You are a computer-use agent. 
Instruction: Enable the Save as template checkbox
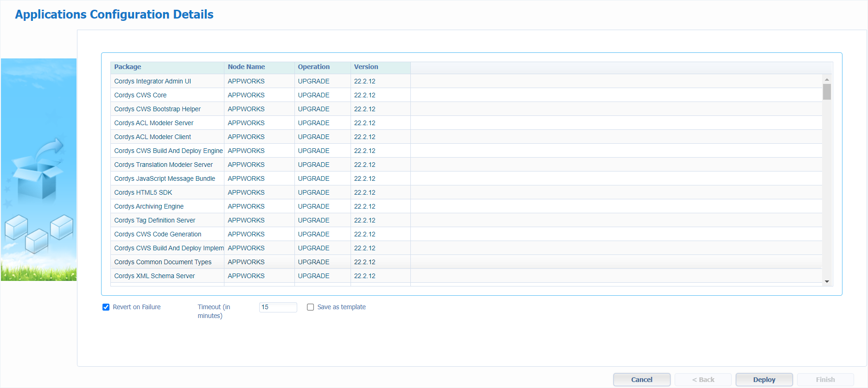coord(311,307)
